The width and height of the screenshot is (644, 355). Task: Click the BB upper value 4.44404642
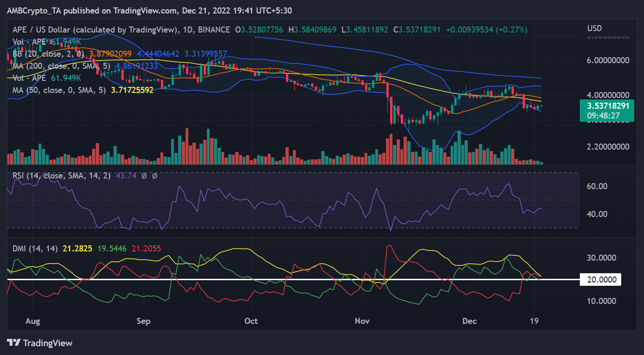click(159, 53)
